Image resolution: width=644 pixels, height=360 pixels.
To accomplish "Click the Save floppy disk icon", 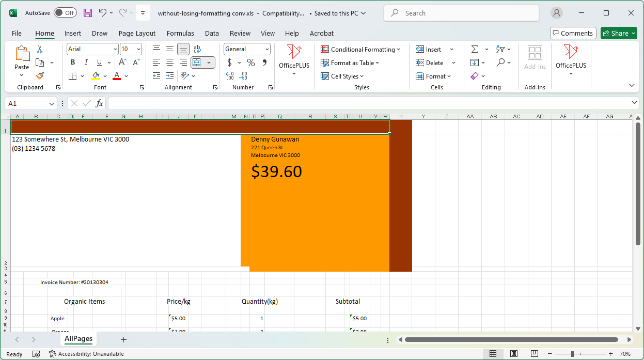I will coord(88,13).
